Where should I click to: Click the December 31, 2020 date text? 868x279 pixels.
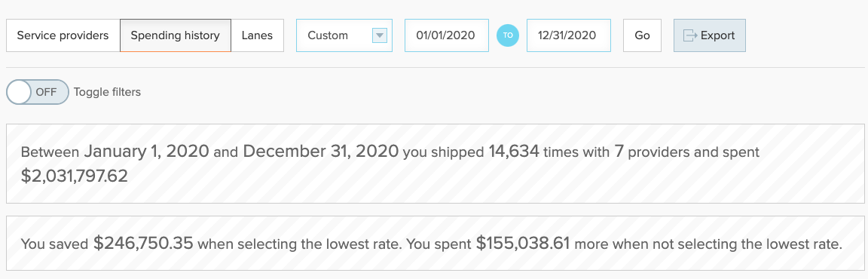(x=320, y=151)
